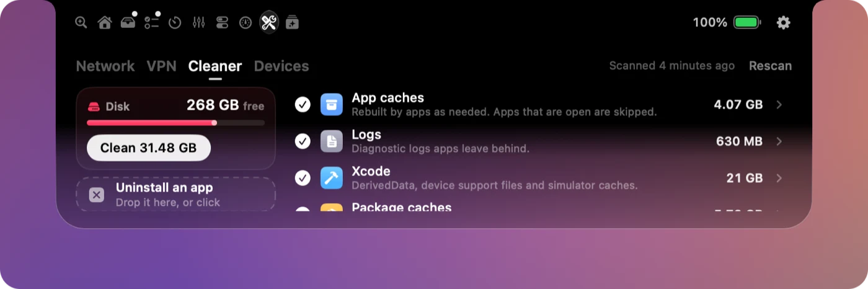Click the X icon beside Uninstall an app
The height and width of the screenshot is (289, 868).
96,195
